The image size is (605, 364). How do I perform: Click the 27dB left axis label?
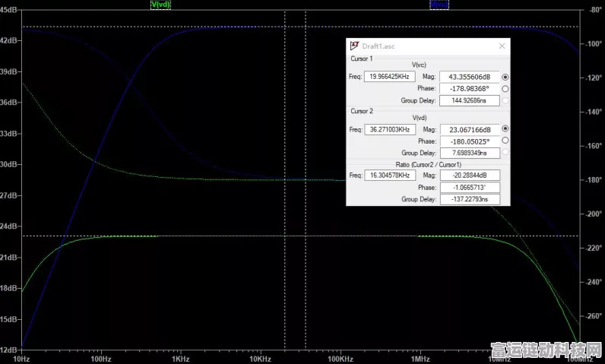pos(8,195)
